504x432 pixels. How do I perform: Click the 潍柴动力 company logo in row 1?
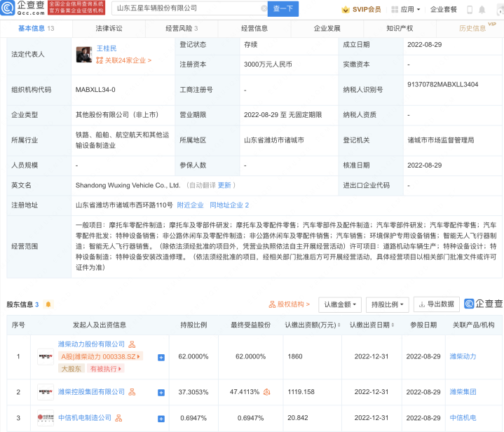[x=46, y=356]
